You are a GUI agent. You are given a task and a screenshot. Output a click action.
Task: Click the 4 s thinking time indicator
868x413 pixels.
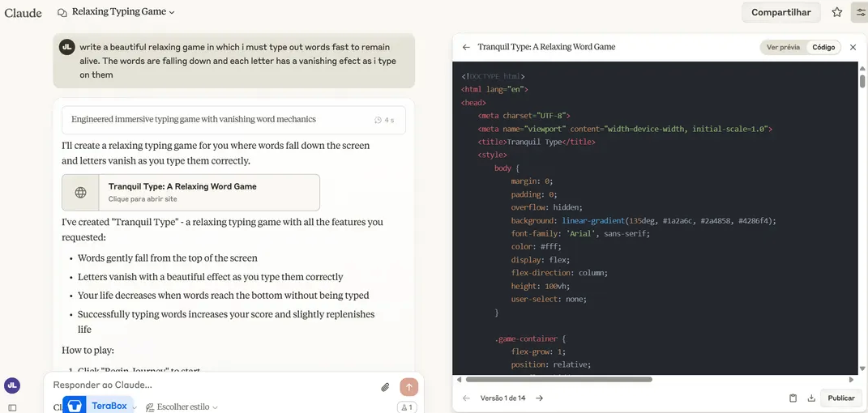click(384, 119)
